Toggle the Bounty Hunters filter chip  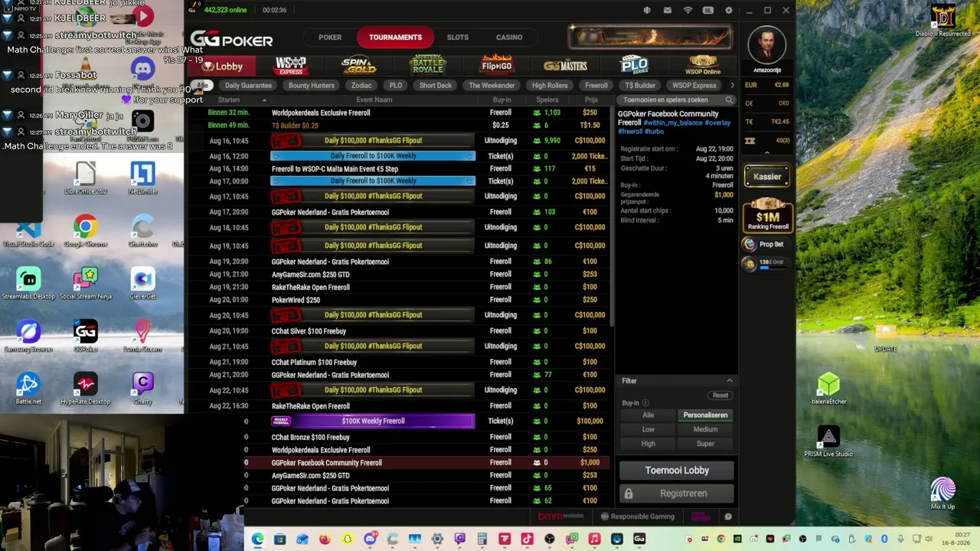click(x=312, y=86)
